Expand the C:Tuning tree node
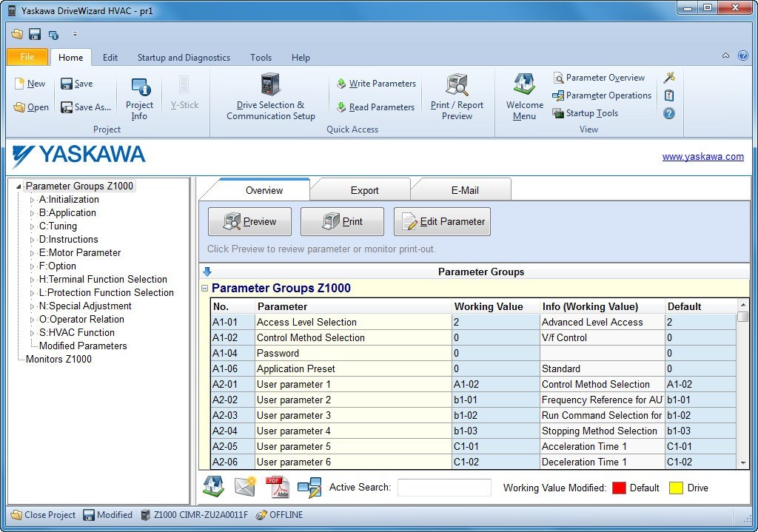758x532 pixels. (32, 226)
